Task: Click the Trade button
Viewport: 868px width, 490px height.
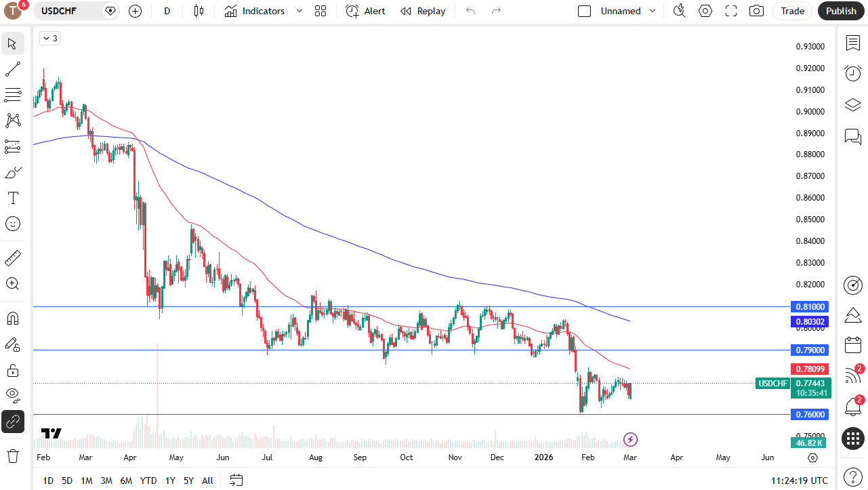Action: tap(792, 11)
